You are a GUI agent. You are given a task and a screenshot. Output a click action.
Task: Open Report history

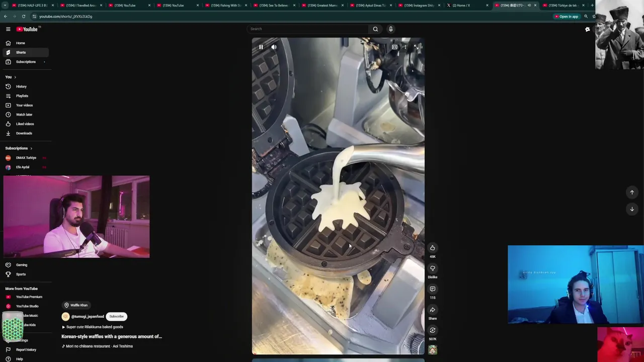(x=25, y=349)
